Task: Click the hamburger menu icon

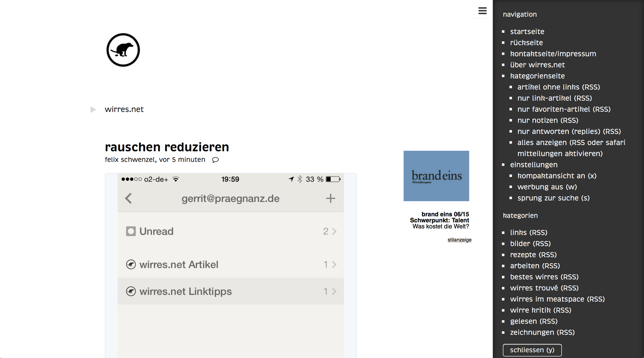Action: (482, 11)
